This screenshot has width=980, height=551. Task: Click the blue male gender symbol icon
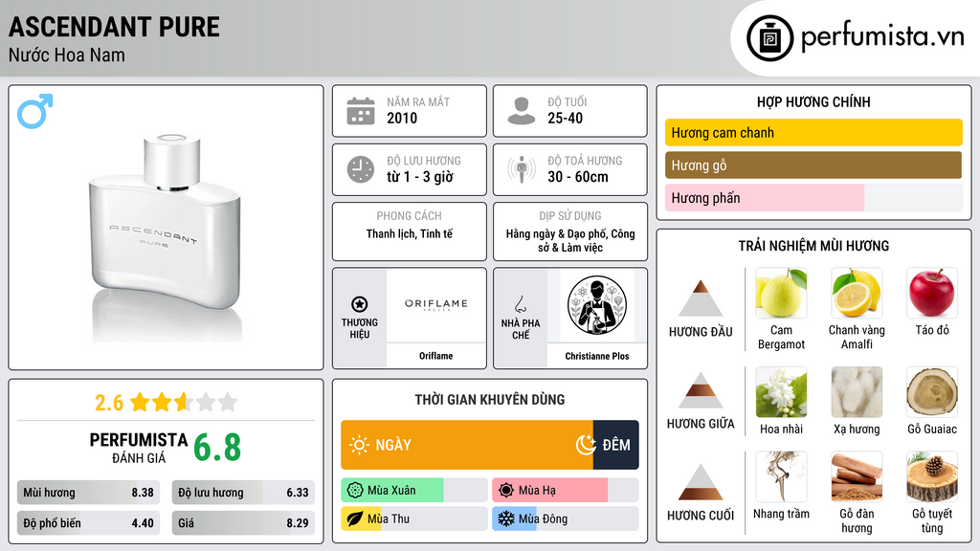pos(35,111)
